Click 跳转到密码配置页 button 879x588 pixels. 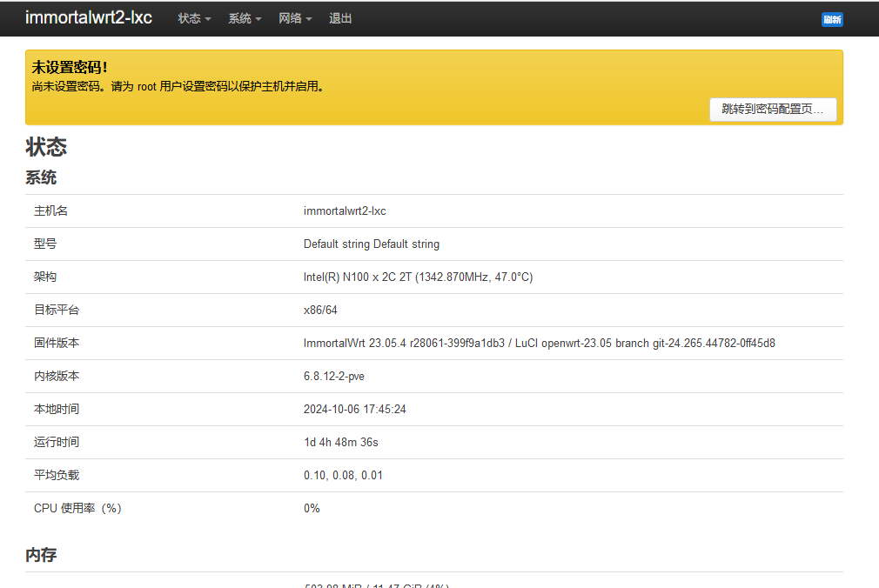pyautogui.click(x=773, y=110)
